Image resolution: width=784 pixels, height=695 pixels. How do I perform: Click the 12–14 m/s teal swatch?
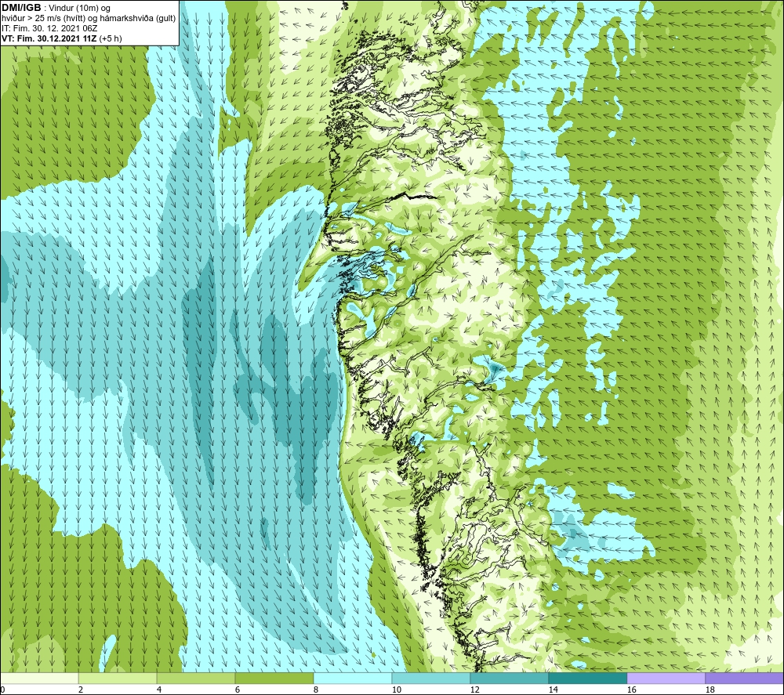509,678
